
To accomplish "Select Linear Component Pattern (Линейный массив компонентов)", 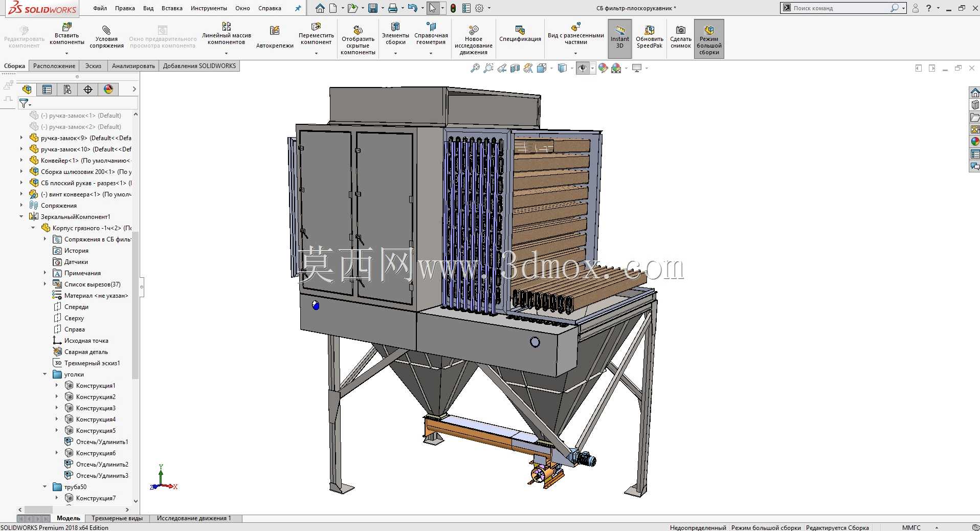I will (x=227, y=34).
